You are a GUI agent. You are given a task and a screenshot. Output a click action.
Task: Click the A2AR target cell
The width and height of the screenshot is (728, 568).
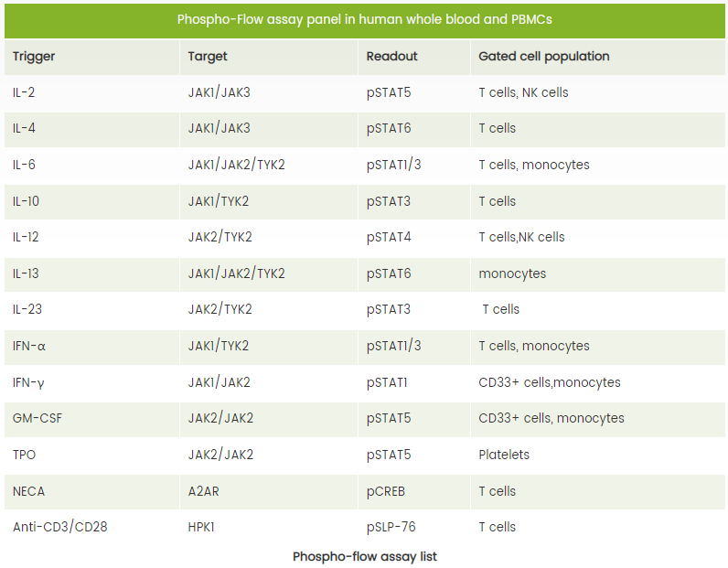point(269,491)
